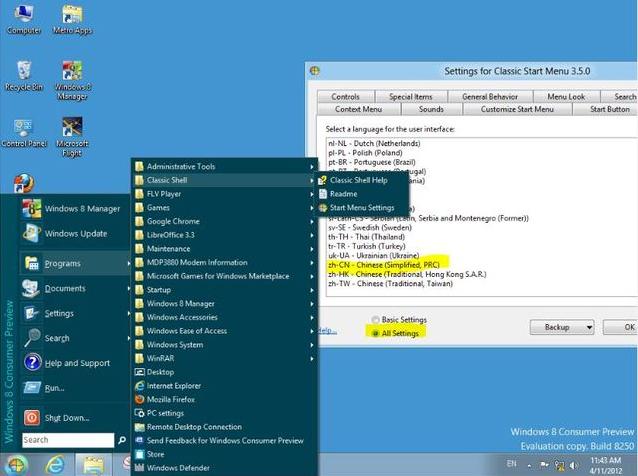Switch to the Customize Start Menu tab
638x476 pixels.
pyautogui.click(x=518, y=109)
